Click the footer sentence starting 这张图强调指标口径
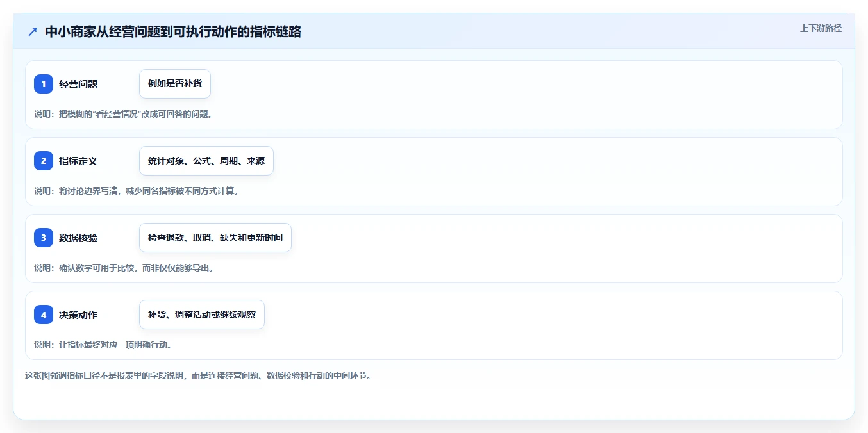The width and height of the screenshot is (868, 433). tap(198, 375)
